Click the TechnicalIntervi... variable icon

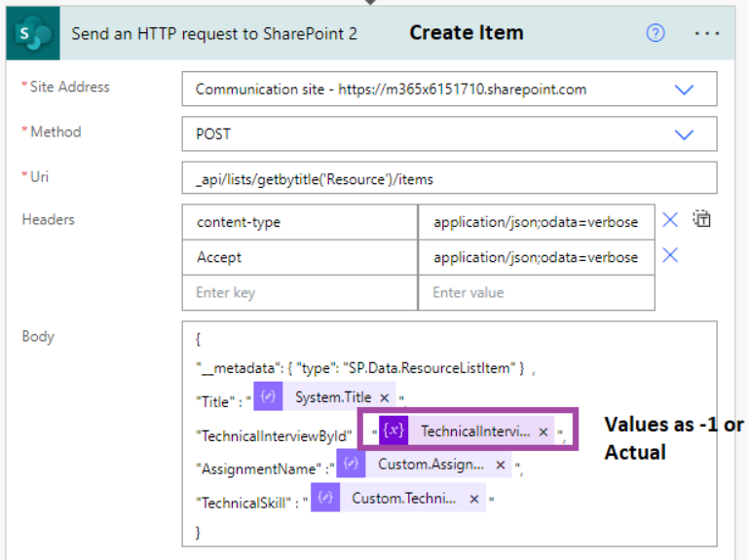(x=393, y=430)
